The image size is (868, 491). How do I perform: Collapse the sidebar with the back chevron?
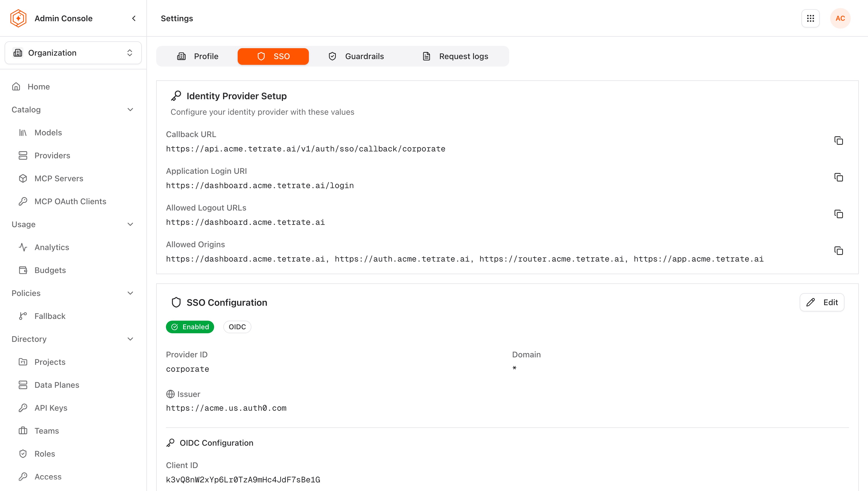click(x=134, y=18)
